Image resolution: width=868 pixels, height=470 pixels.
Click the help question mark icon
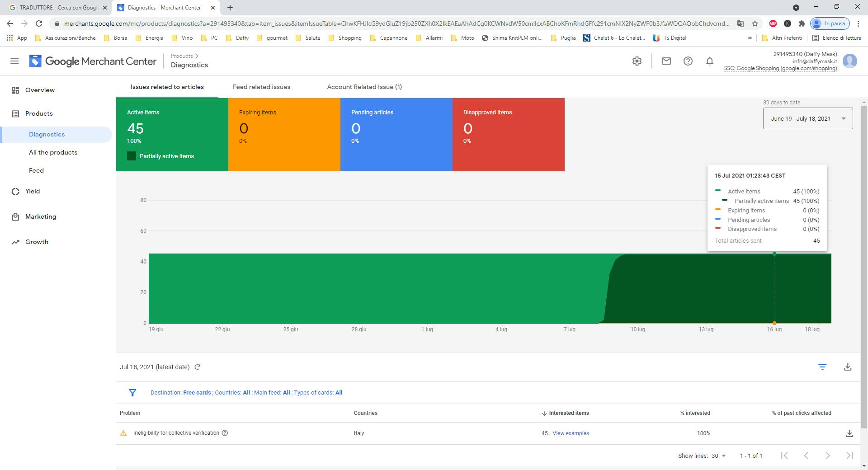[688, 61]
